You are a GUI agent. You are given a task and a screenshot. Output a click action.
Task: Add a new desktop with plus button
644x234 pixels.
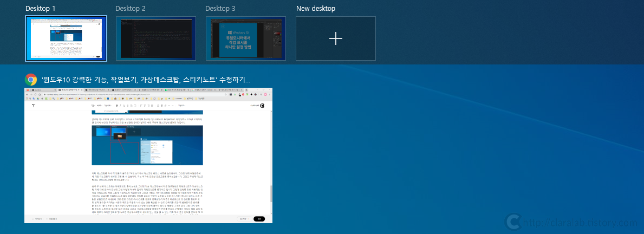coord(336,38)
